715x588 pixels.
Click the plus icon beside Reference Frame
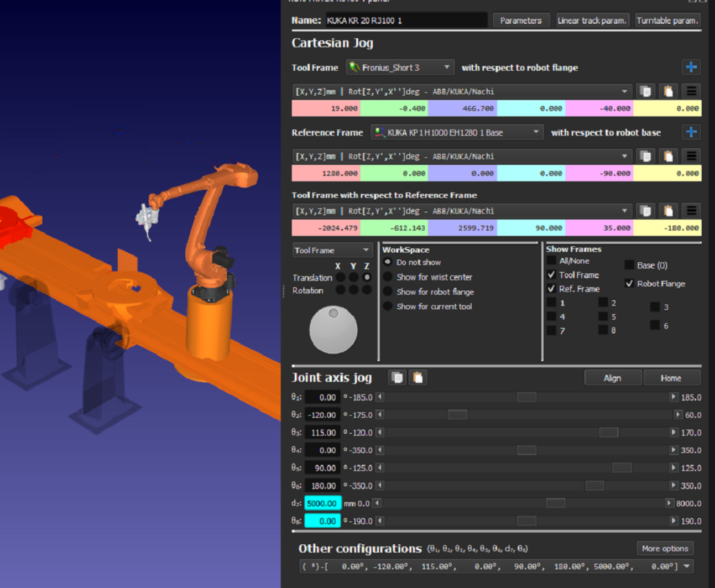click(691, 132)
